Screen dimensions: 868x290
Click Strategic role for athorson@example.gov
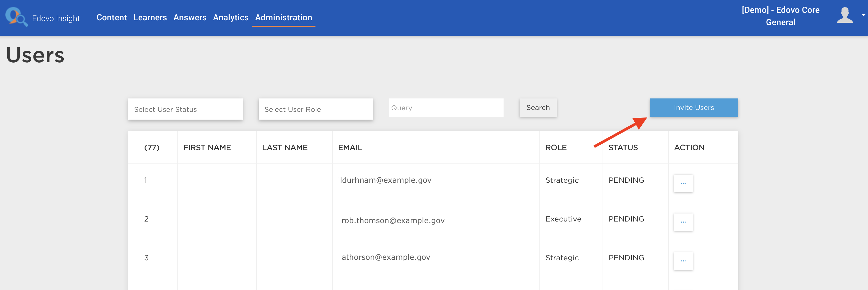562,258
